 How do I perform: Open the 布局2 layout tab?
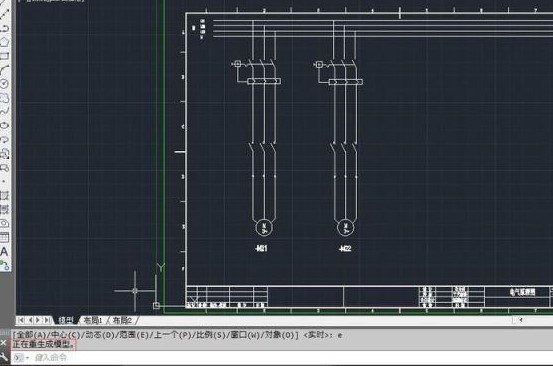[122, 320]
